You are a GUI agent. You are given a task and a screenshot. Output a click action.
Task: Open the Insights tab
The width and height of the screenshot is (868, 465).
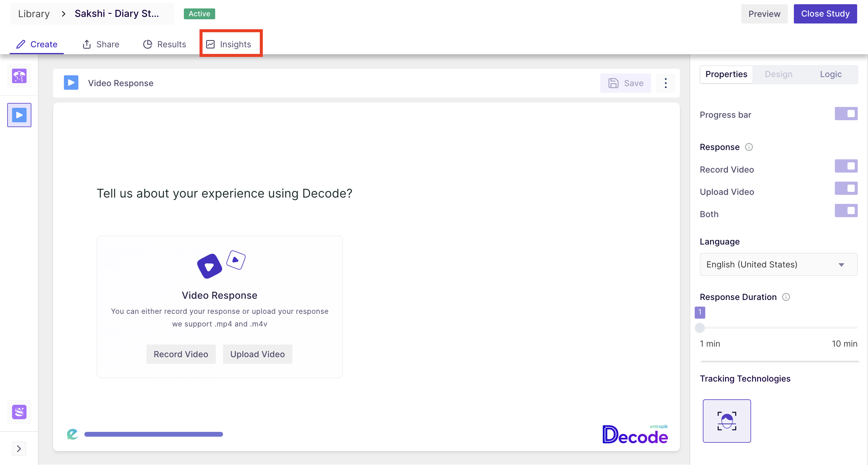coord(231,44)
